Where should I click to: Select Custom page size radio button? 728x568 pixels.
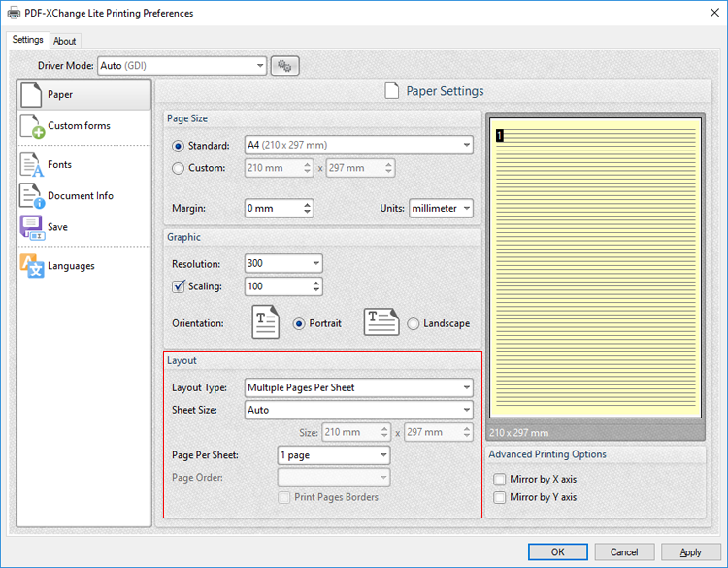pos(179,168)
